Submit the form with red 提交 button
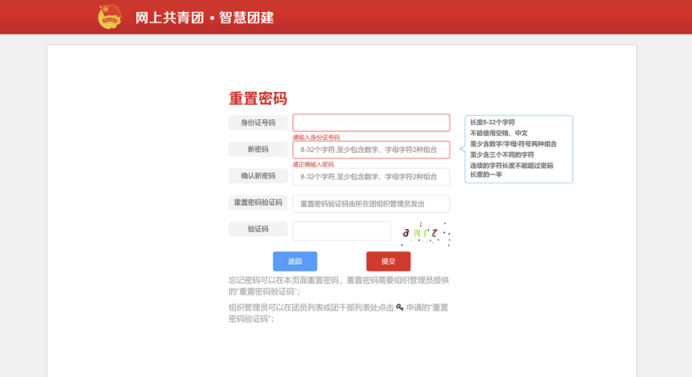The image size is (692, 377). [388, 261]
